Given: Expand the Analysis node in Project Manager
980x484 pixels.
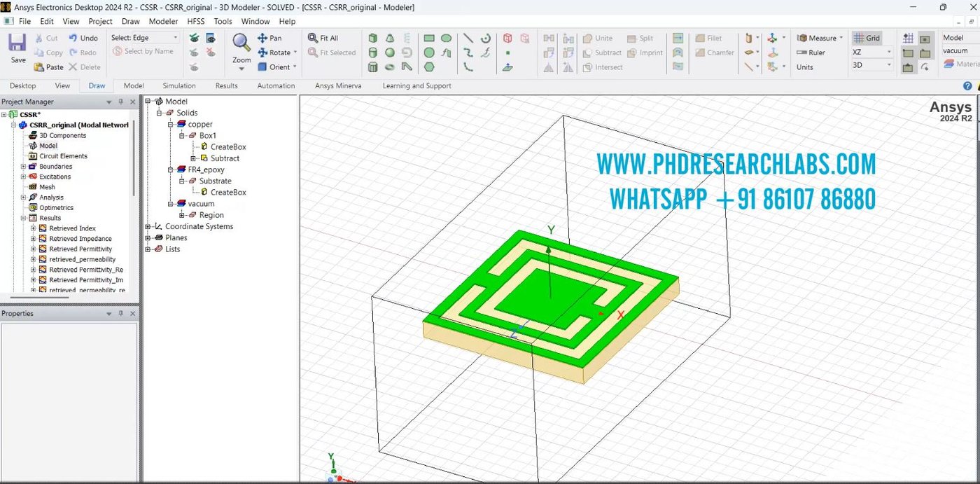Looking at the screenshot, I should 23,198.
